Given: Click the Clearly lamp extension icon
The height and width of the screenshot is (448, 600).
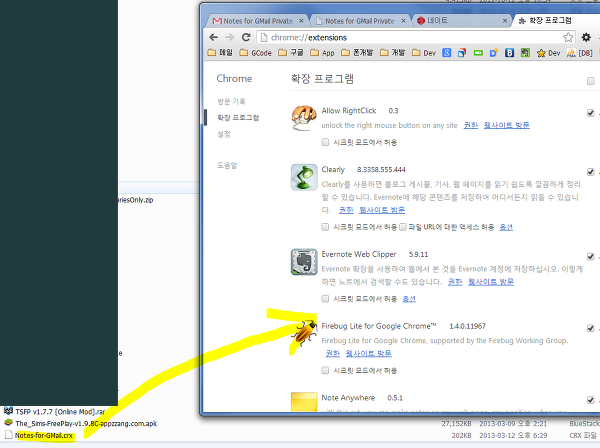Looking at the screenshot, I should point(304,177).
